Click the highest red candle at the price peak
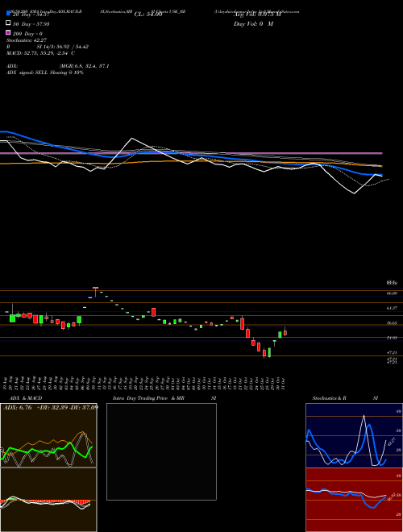403x532 pixels. click(x=96, y=289)
